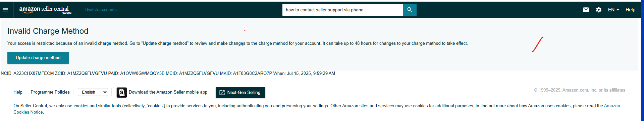The height and width of the screenshot is (121, 644).
Task: Click Download the Amazon Seller mobile app
Action: (x=168, y=92)
